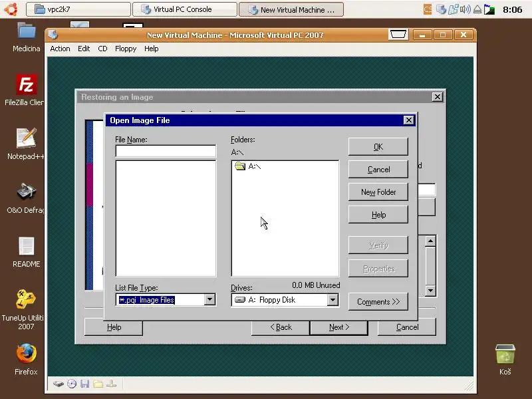Image resolution: width=532 pixels, height=399 pixels.
Task: Open the CD menu
Action: (102, 49)
